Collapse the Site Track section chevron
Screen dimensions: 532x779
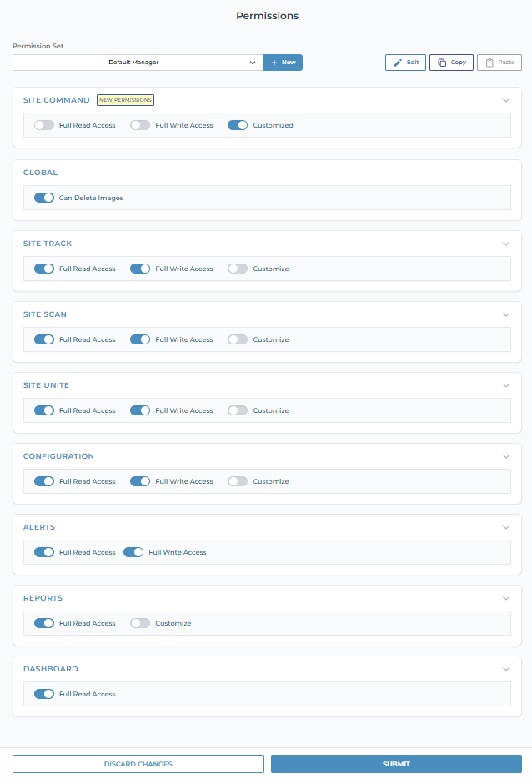(x=505, y=244)
